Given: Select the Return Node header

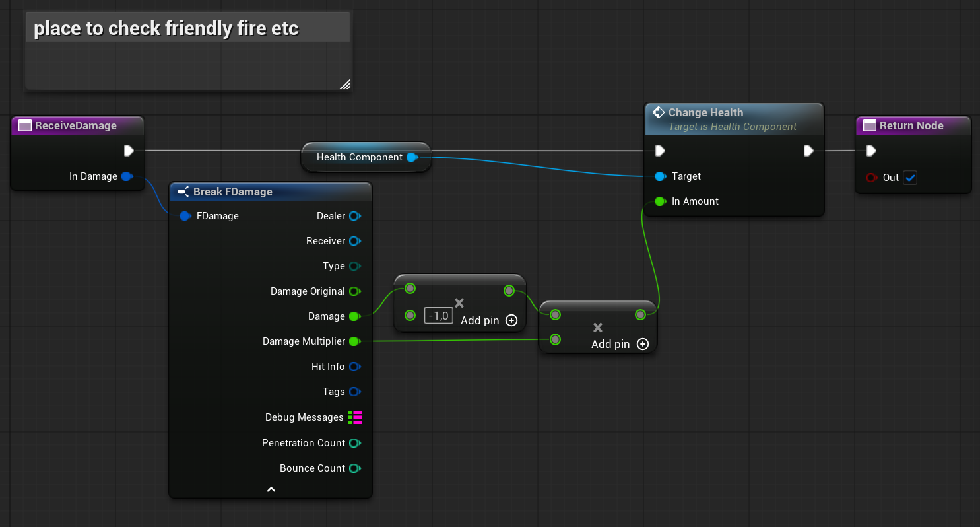Looking at the screenshot, I should tap(911, 125).
